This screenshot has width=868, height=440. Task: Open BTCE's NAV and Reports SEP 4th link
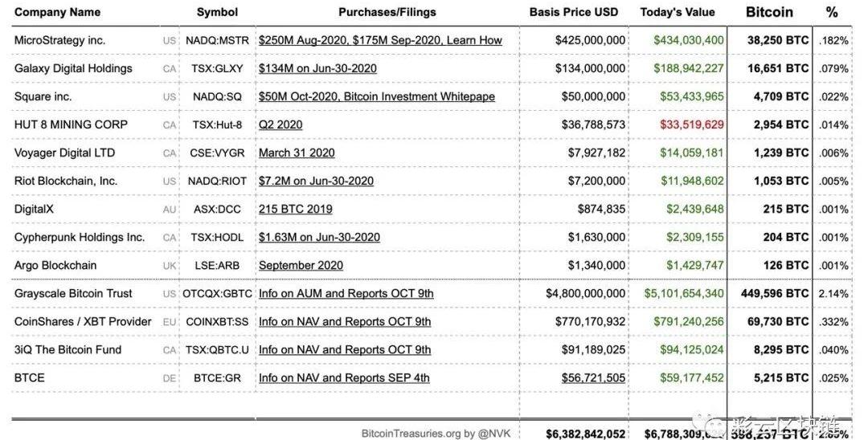[344, 377]
